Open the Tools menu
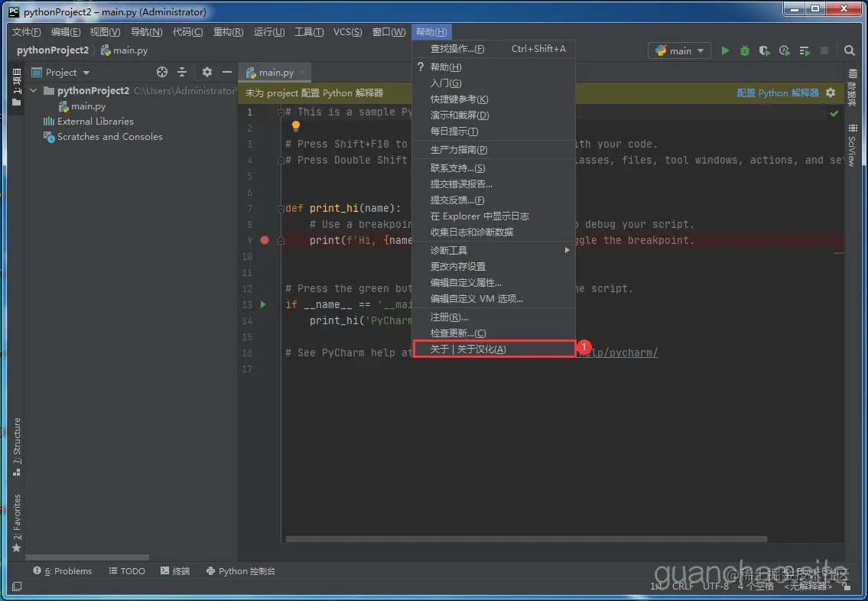This screenshot has width=868, height=601. 309,31
